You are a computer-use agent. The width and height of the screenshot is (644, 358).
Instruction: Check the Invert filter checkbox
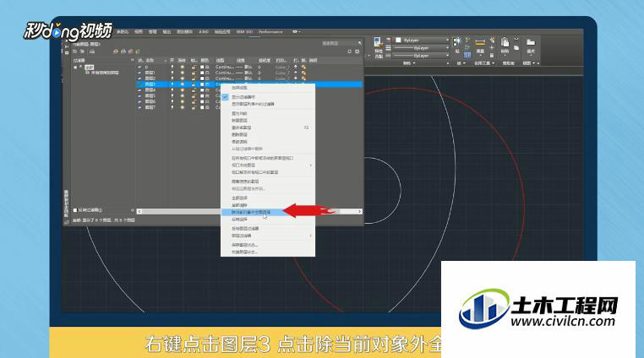pos(75,210)
